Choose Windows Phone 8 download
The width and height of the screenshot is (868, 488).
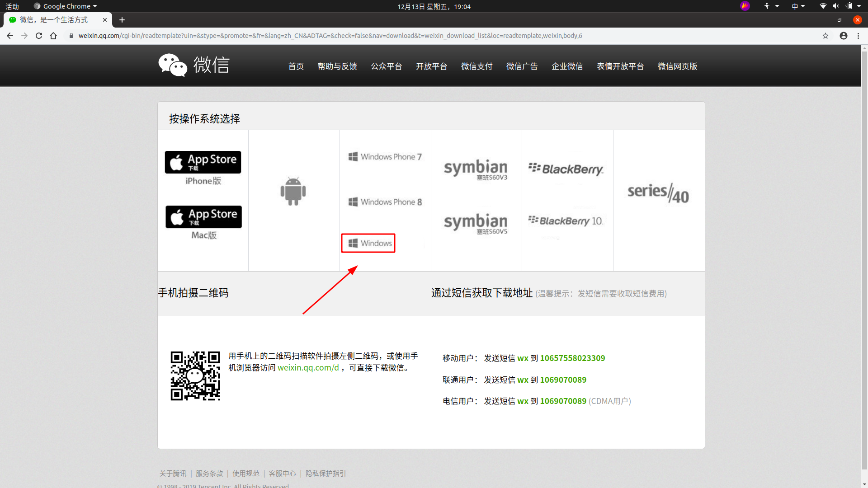pos(385,202)
